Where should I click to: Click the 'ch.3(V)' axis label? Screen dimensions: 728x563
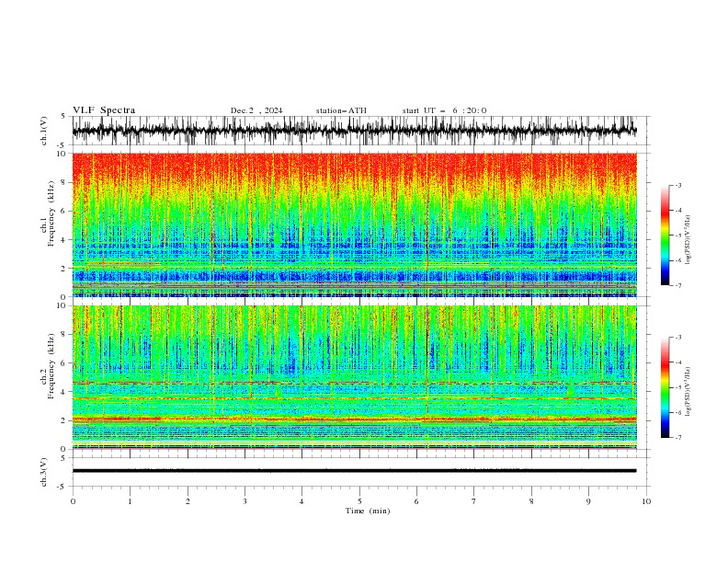[x=44, y=472]
